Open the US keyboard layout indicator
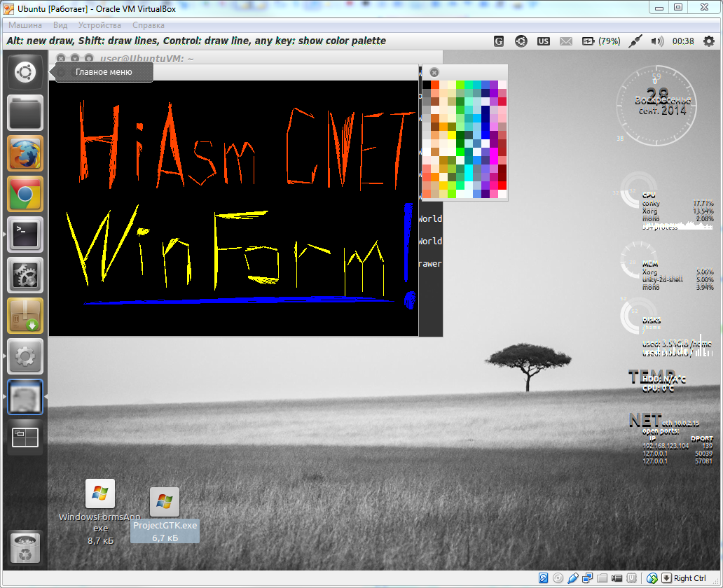 (544, 41)
